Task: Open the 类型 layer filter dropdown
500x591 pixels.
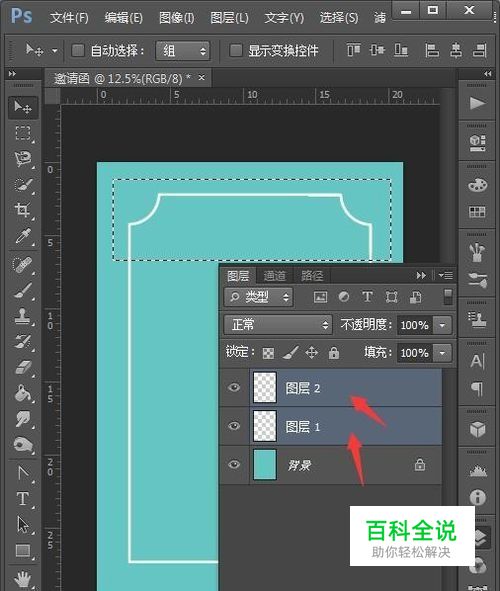Action: [258, 297]
